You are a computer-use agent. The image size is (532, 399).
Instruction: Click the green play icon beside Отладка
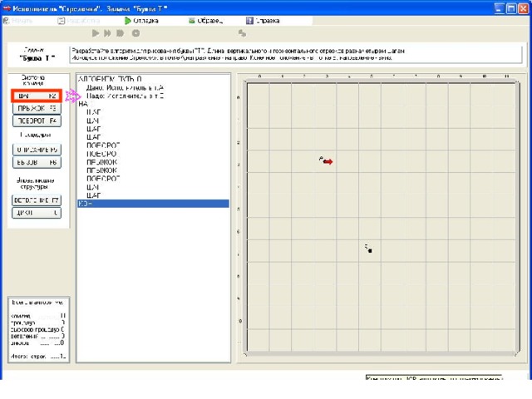point(127,21)
